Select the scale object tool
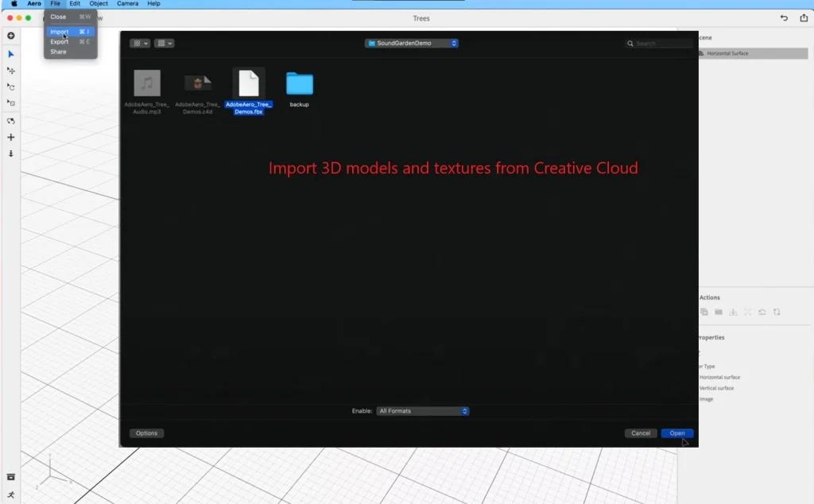 click(x=11, y=103)
